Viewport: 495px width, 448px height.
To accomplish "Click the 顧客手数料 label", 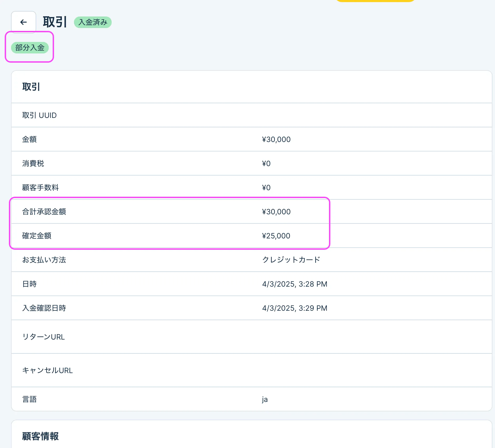I will tap(40, 188).
